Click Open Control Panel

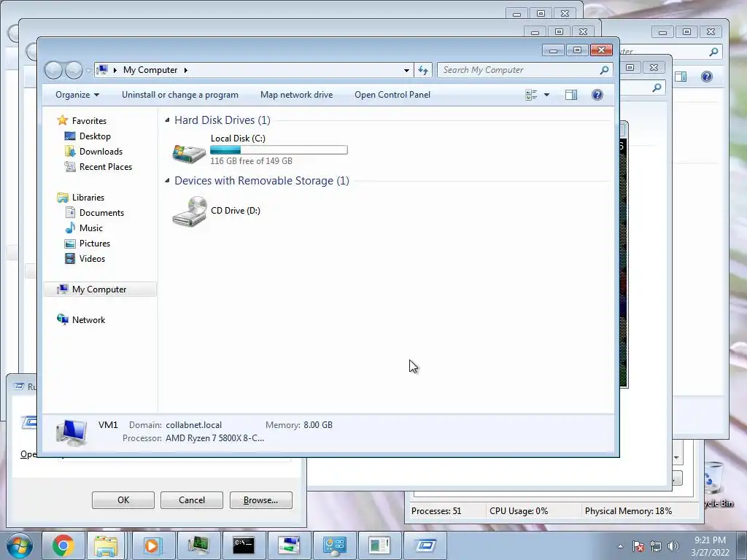392,95
